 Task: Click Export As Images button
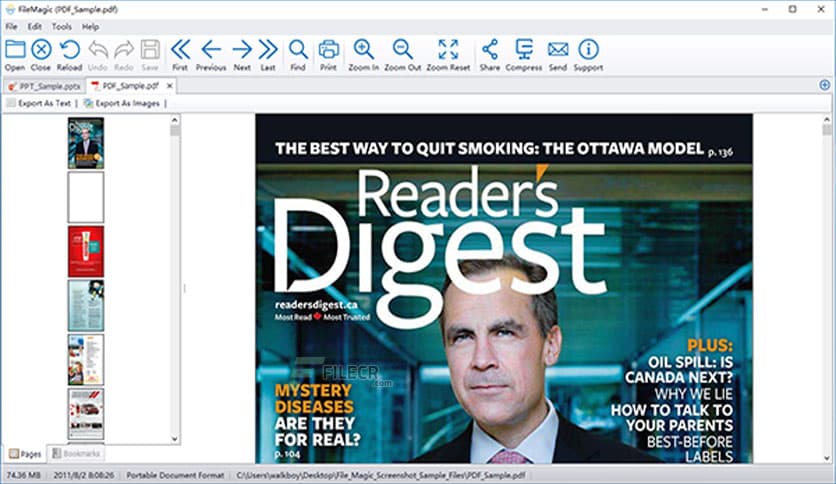[122, 103]
